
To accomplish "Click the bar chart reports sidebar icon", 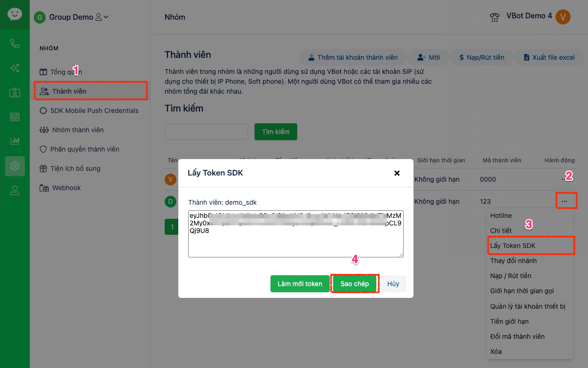I will tap(15, 141).
